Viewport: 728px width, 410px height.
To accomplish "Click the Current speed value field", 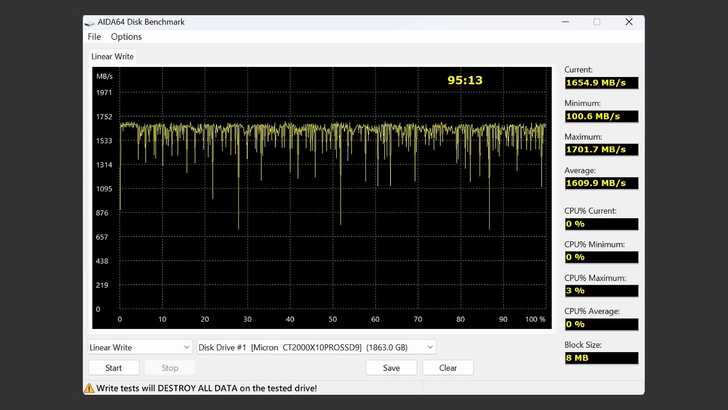I will pos(600,82).
